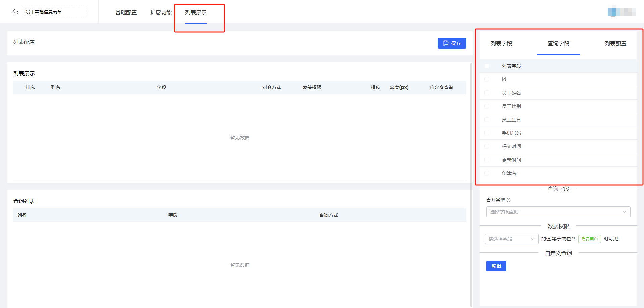Tick the 员工姓名 checkbox
This screenshot has width=644, height=308.
[487, 93]
